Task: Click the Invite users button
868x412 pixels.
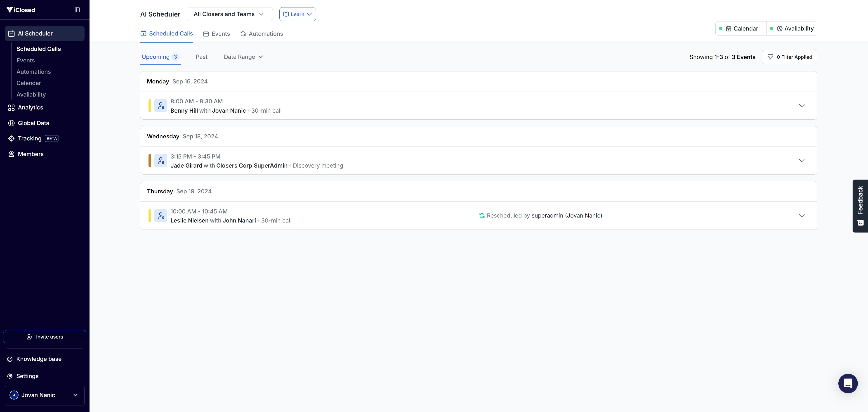Action: [45, 337]
